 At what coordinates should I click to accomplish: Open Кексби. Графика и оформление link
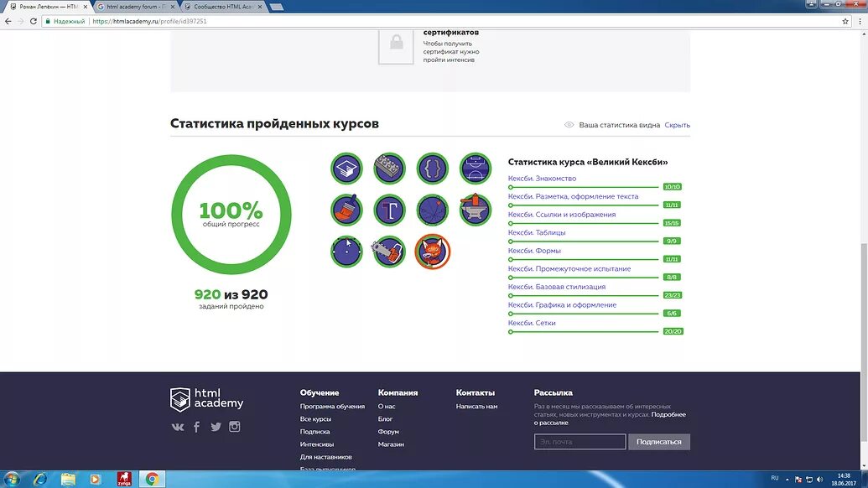pyautogui.click(x=562, y=305)
